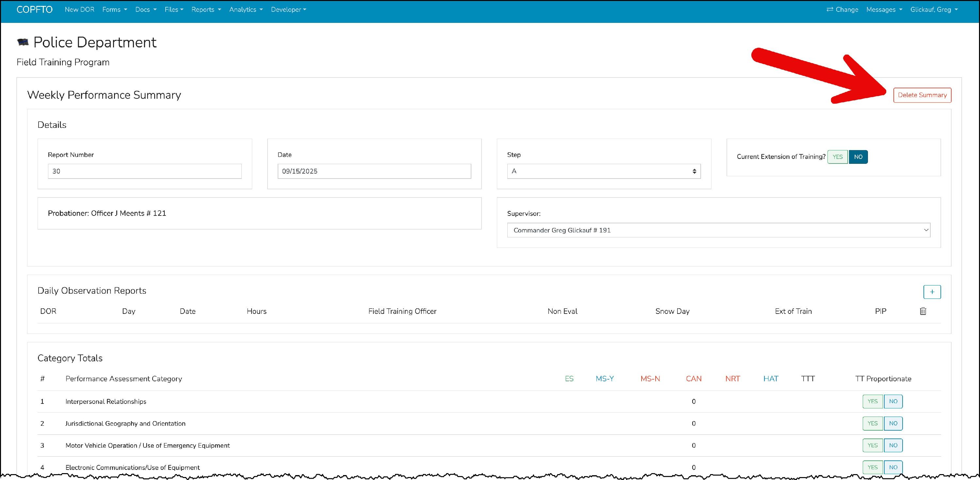Expand the Supervisor selection dropdown

tap(718, 230)
